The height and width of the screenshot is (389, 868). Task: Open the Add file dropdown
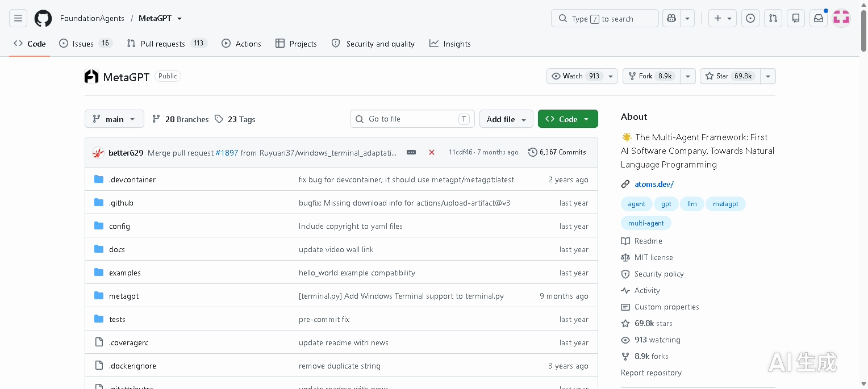click(x=506, y=119)
